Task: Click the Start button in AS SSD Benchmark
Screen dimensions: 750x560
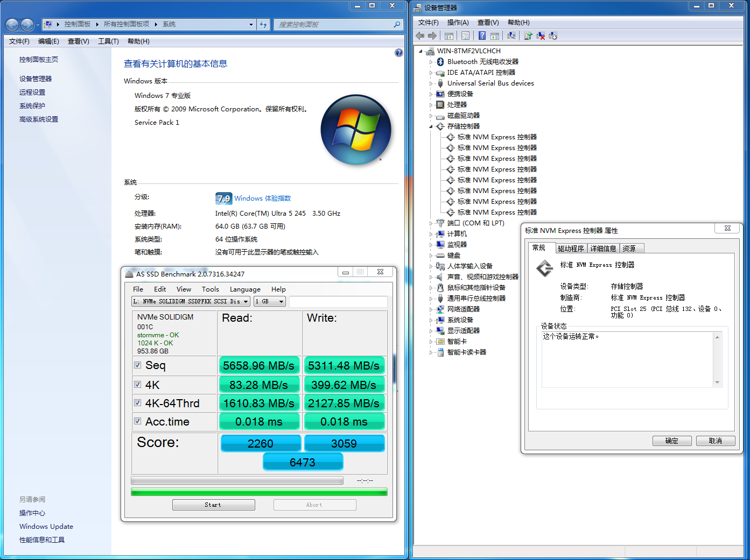Action: (213, 505)
